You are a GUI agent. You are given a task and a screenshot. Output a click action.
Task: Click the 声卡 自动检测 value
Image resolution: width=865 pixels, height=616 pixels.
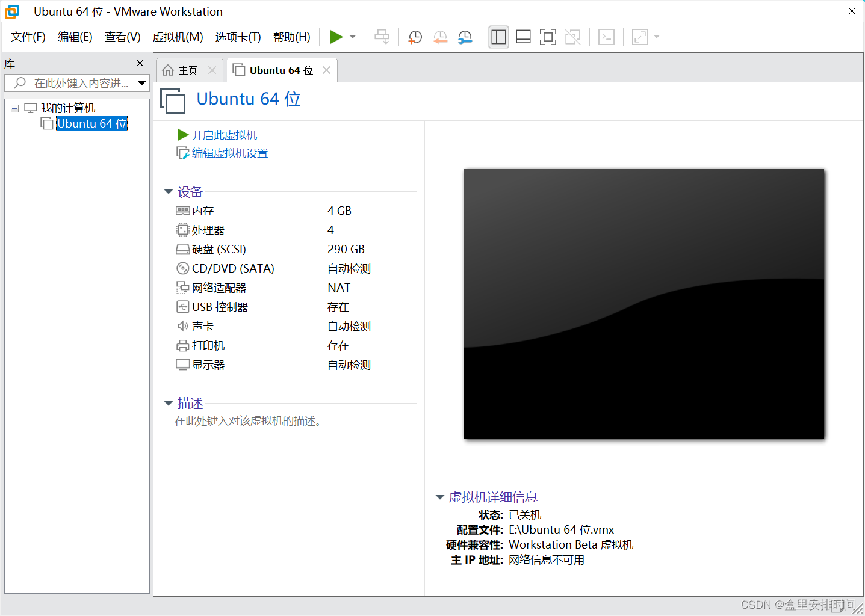tap(349, 326)
